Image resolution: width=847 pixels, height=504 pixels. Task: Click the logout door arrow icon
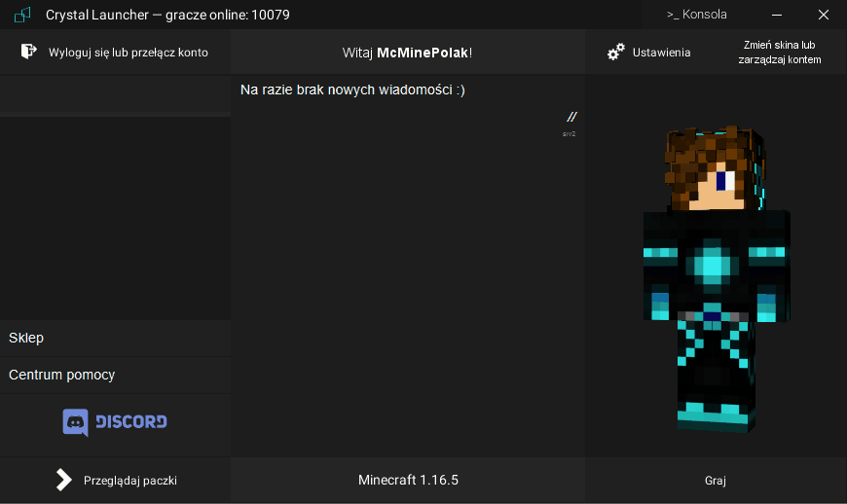(29, 52)
